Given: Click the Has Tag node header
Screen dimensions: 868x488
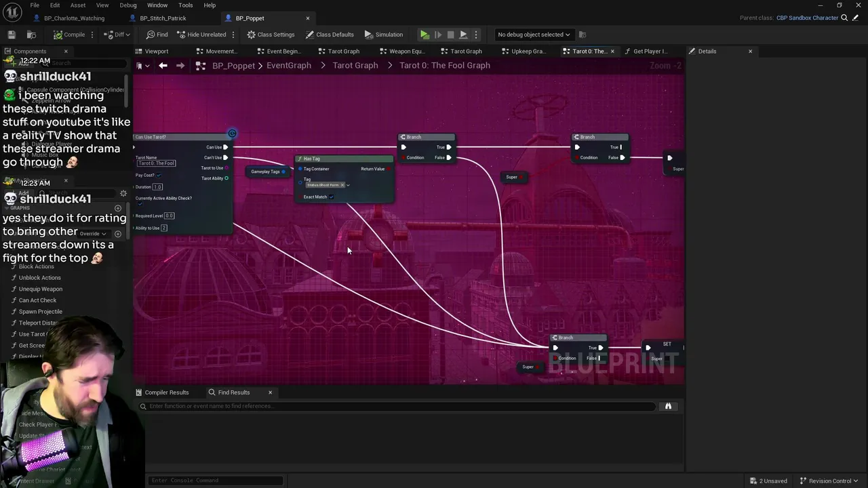Looking at the screenshot, I should 344,159.
